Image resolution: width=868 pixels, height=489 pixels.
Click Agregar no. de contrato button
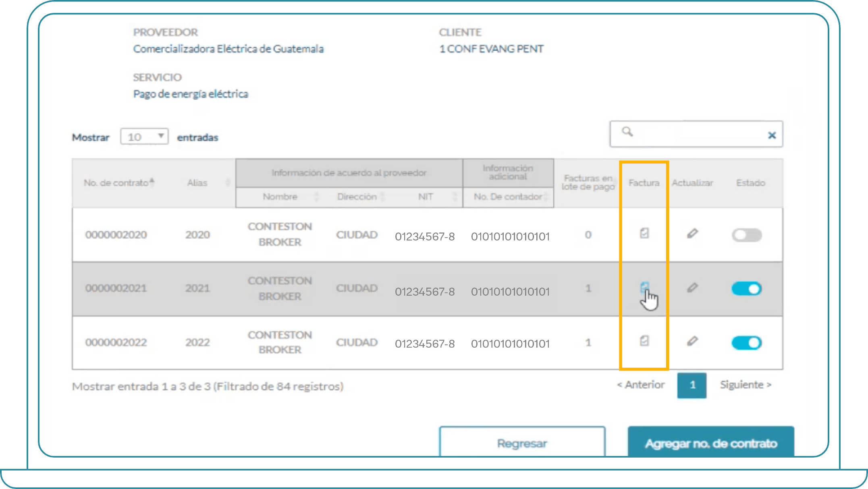tap(711, 443)
